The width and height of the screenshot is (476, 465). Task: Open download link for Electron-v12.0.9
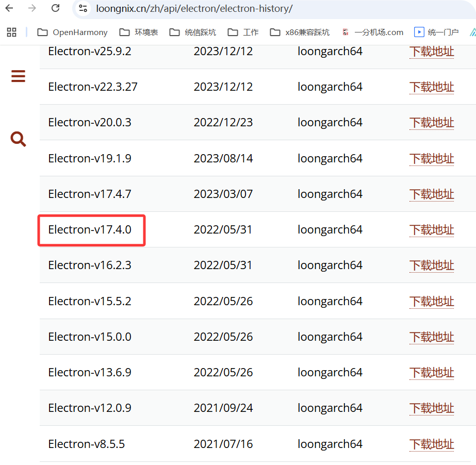pyautogui.click(x=432, y=408)
